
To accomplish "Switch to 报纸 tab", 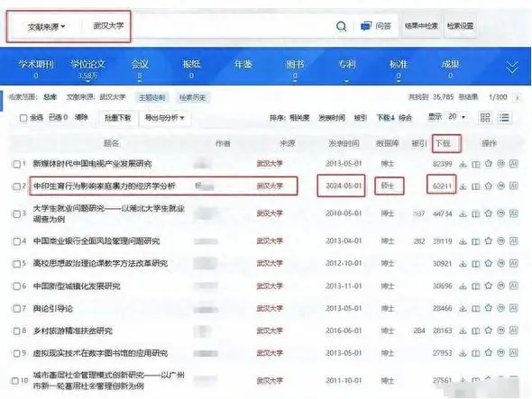I will point(191,68).
